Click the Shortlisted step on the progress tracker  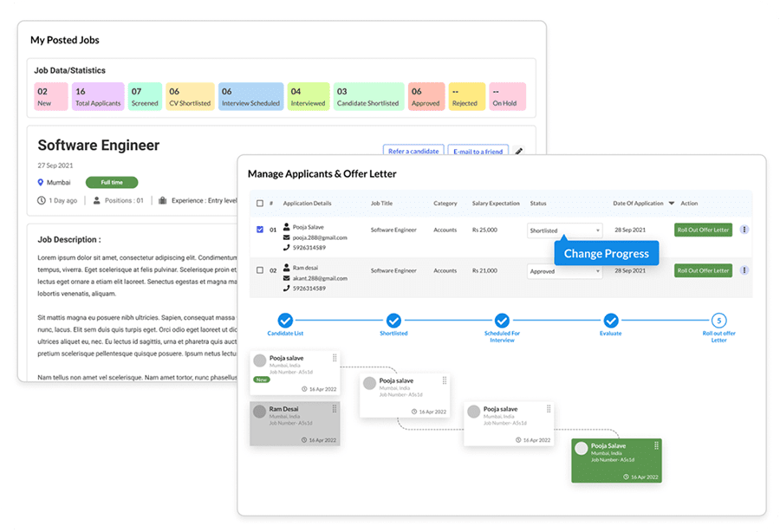pyautogui.click(x=393, y=325)
